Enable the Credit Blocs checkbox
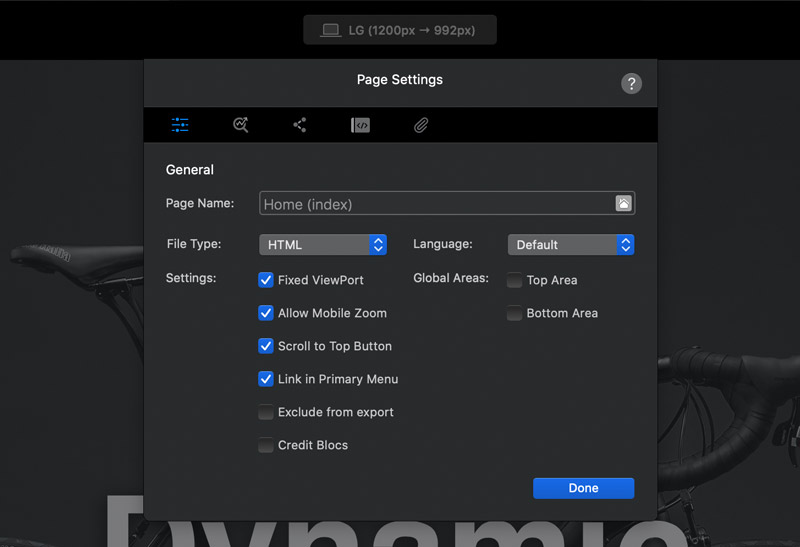 [266, 445]
